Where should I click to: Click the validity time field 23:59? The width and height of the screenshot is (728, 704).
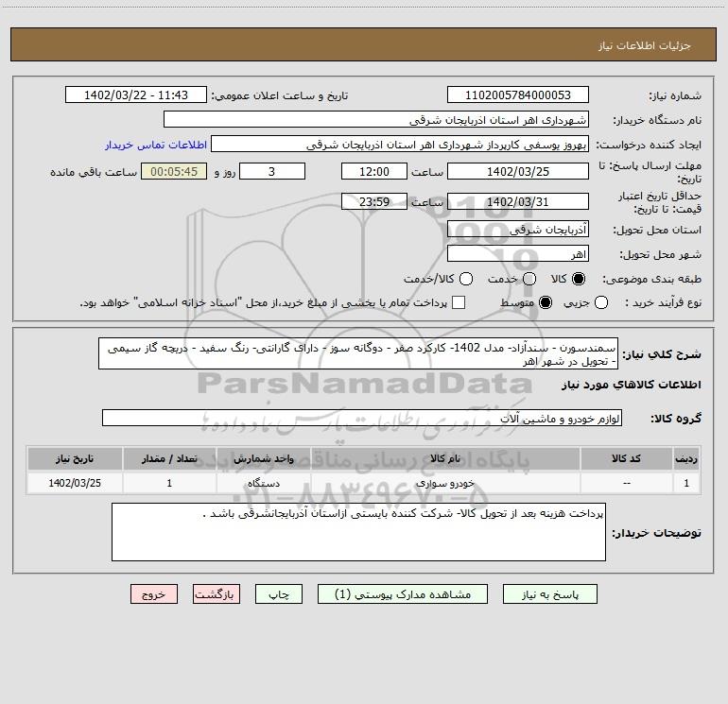coord(374,202)
